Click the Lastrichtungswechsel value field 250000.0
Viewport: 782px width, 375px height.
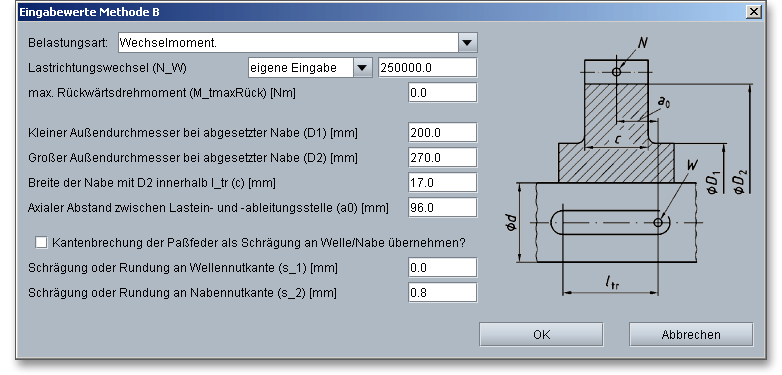click(428, 68)
